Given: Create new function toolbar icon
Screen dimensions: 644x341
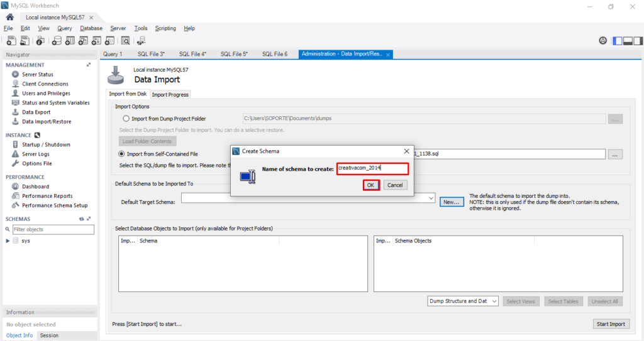Looking at the screenshot, I should point(109,41).
